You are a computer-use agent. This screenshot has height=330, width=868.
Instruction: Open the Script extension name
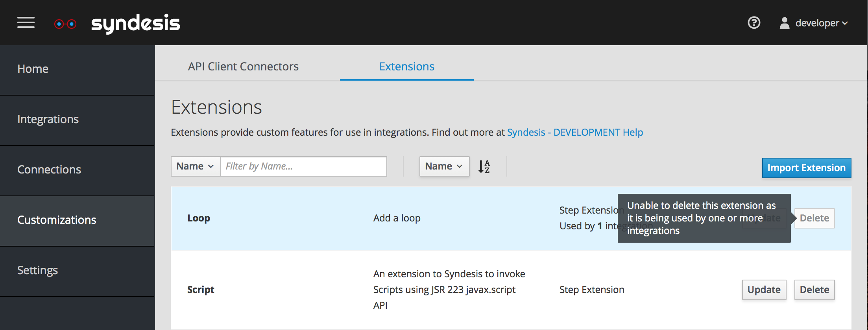click(x=201, y=290)
